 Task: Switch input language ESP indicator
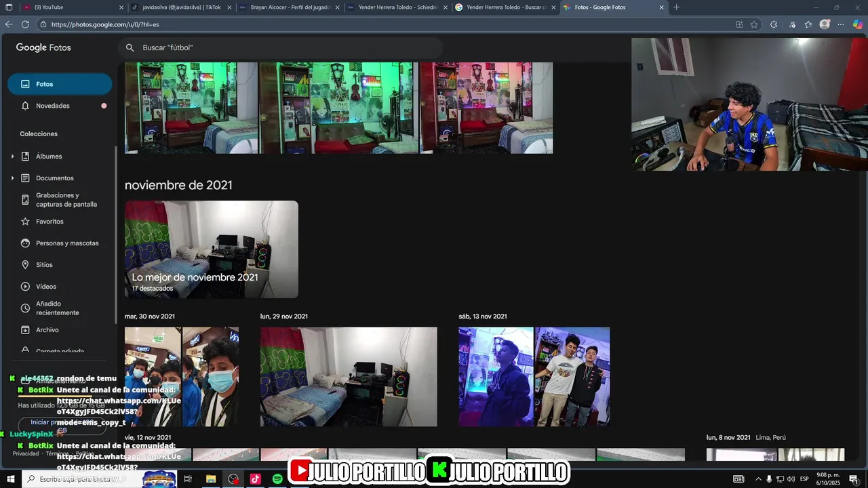804,479
